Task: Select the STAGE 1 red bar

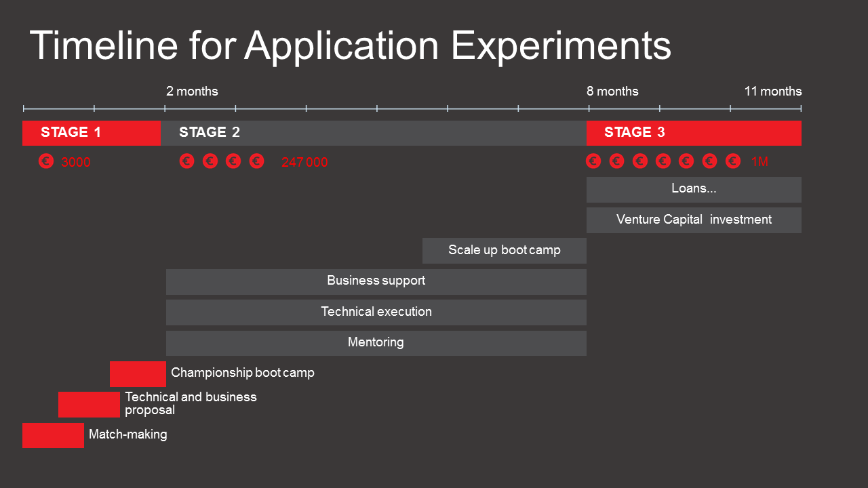Action: coord(92,133)
